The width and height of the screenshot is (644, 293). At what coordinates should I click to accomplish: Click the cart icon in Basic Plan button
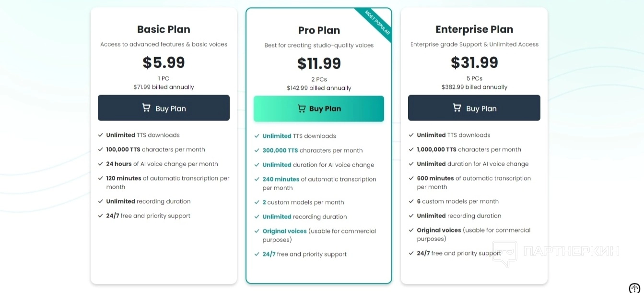(146, 108)
